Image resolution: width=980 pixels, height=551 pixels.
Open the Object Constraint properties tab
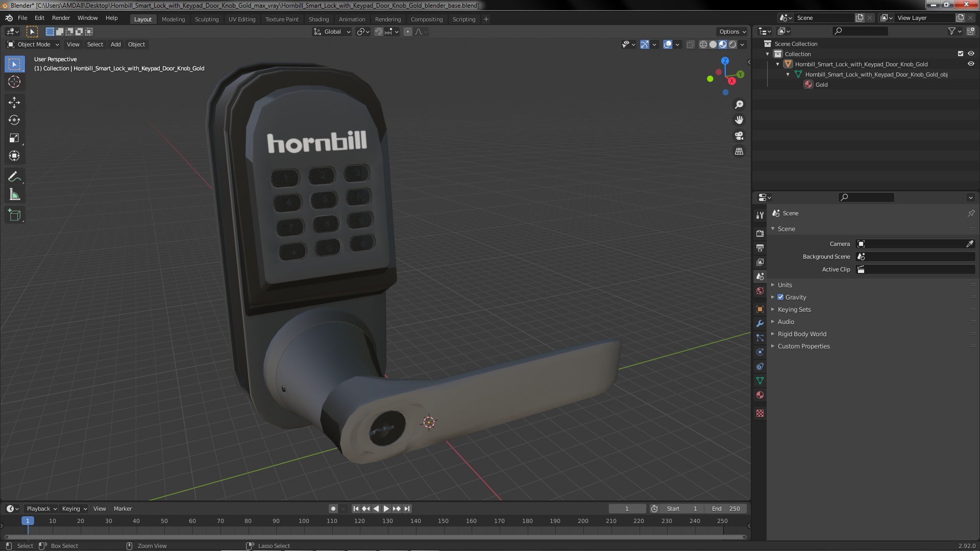[x=759, y=366]
